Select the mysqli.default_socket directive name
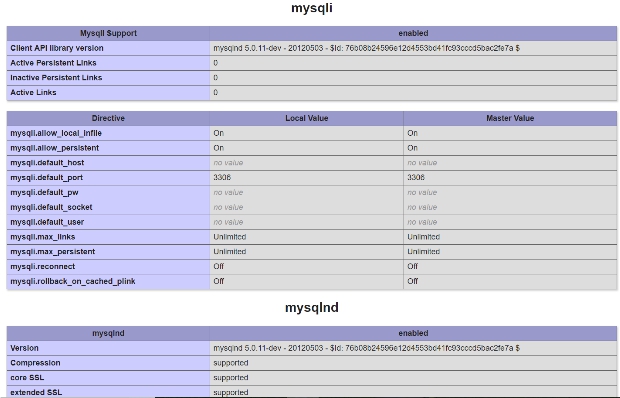 tap(51, 207)
